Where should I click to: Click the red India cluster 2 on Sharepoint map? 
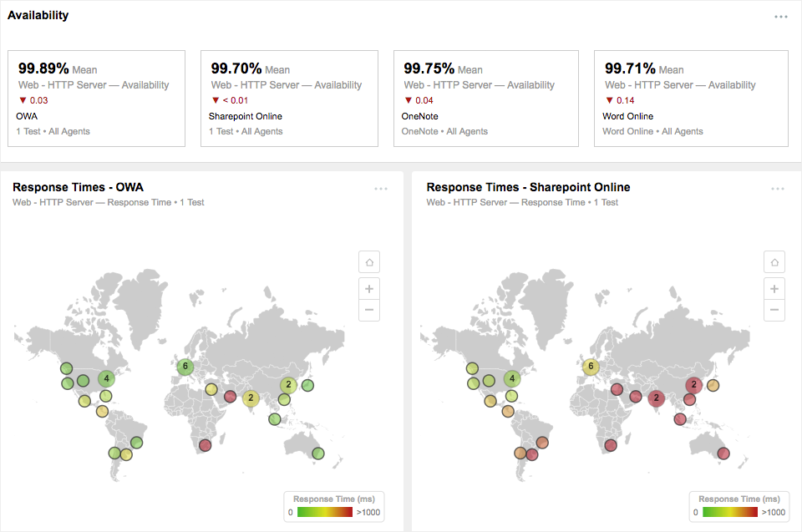[656, 398]
